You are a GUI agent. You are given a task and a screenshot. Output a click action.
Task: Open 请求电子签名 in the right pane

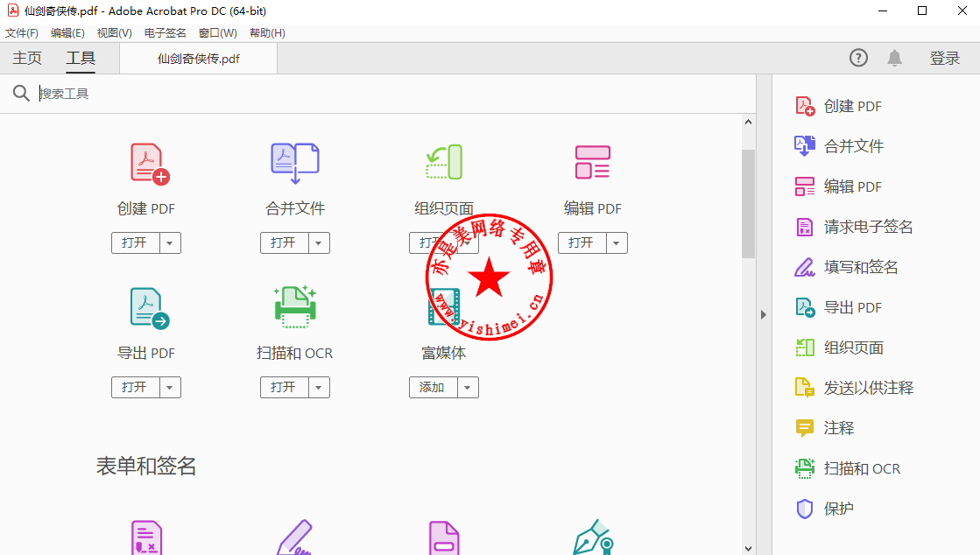pyautogui.click(x=854, y=227)
